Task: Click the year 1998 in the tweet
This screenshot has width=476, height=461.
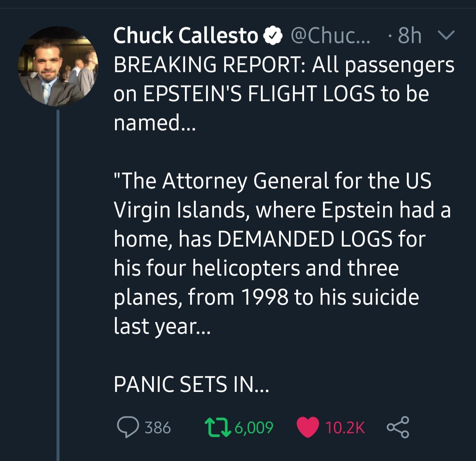Action: pyautogui.click(x=264, y=297)
